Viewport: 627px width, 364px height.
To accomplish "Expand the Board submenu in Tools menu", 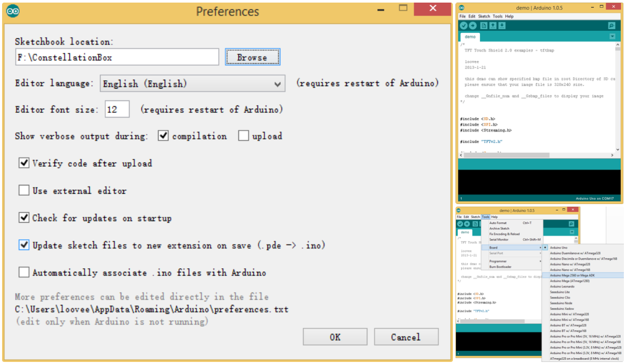I will click(x=512, y=247).
